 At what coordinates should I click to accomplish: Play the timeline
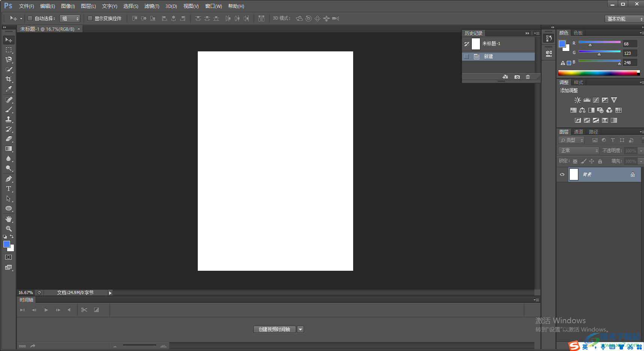pyautogui.click(x=46, y=310)
